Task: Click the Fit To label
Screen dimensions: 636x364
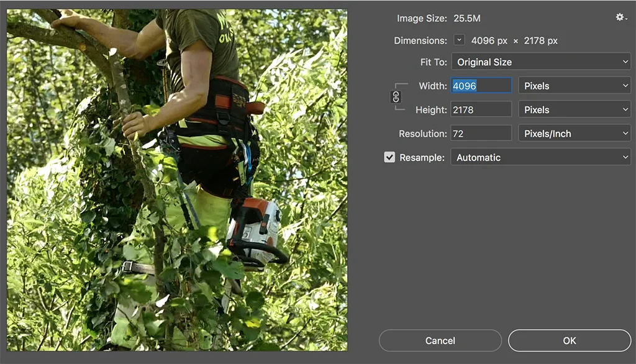Action: click(x=434, y=62)
